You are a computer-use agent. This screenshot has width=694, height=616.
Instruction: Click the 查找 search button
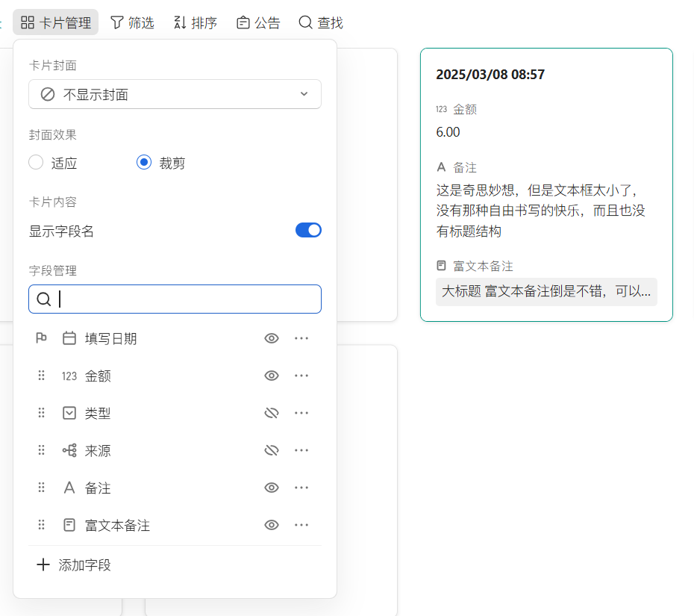coord(321,22)
